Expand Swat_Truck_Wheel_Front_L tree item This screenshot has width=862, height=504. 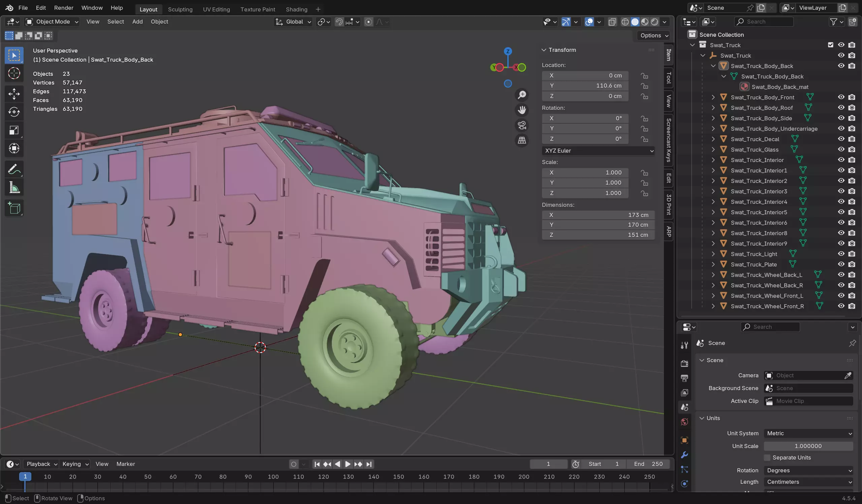pos(713,295)
